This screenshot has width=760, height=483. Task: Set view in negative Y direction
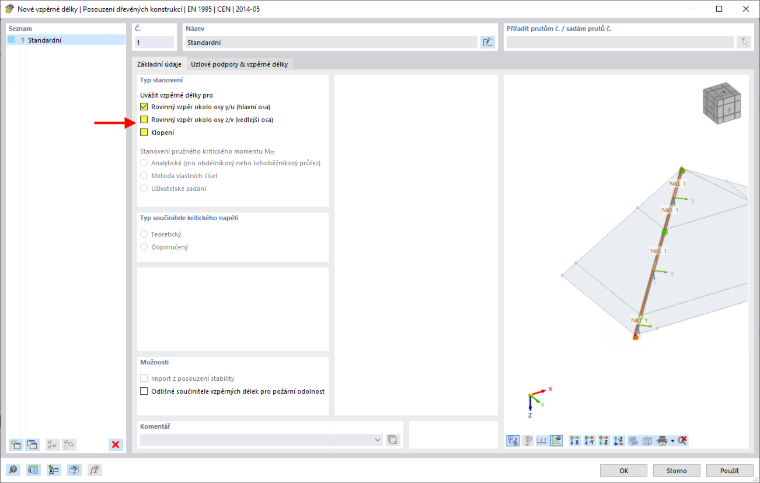[589, 440]
